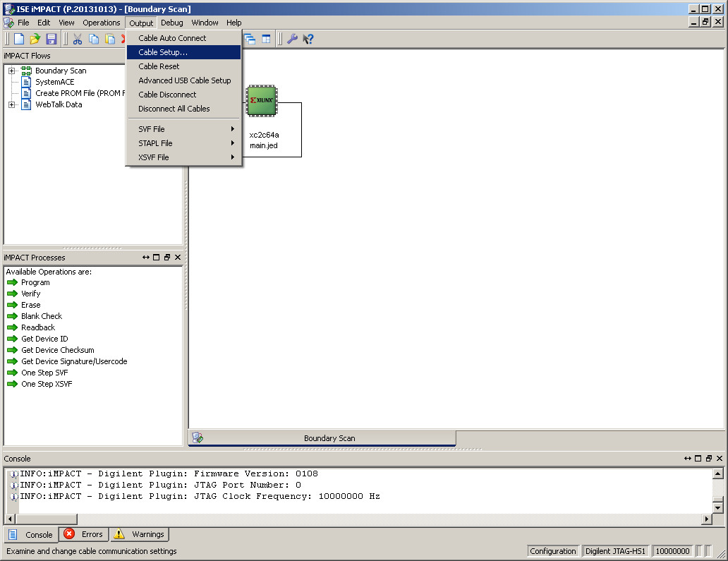
Task: Click the iMPACT application icon in the menu bar
Action: point(8,23)
